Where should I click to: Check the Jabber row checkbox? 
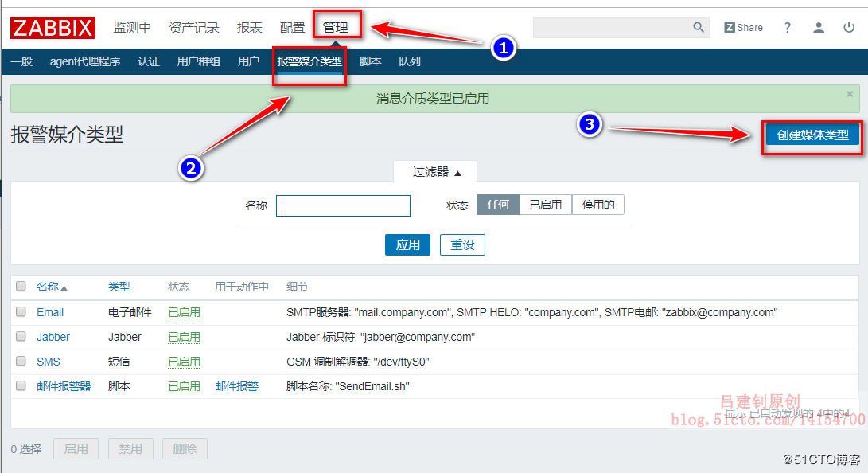[x=21, y=336]
